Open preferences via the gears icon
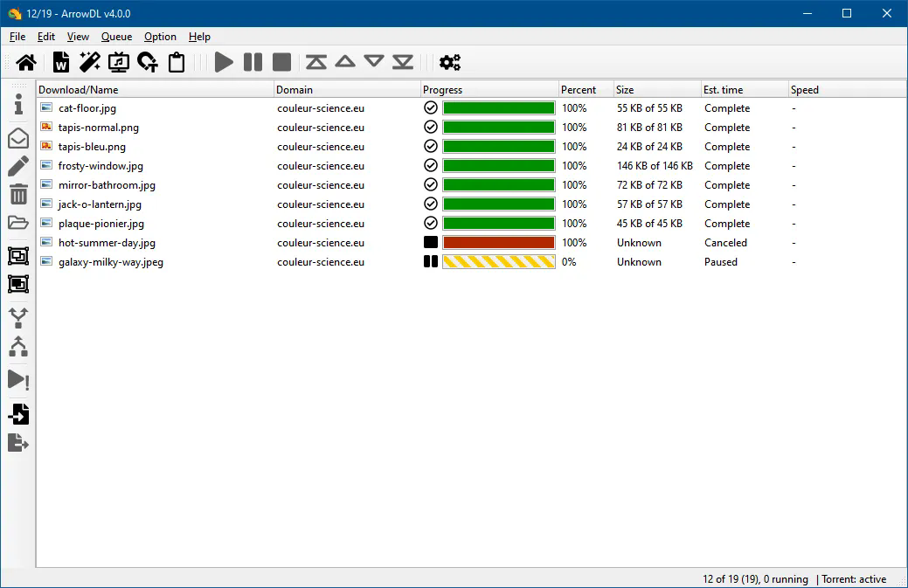 (x=450, y=62)
